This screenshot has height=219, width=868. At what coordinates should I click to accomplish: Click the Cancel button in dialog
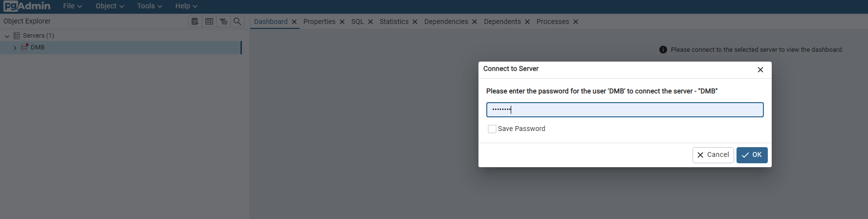coord(713,155)
